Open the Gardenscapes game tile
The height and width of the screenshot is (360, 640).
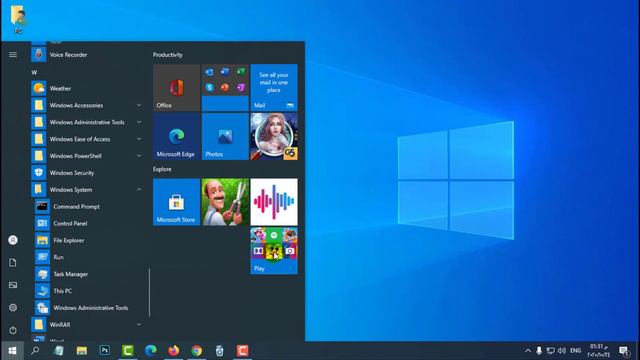[x=225, y=202]
